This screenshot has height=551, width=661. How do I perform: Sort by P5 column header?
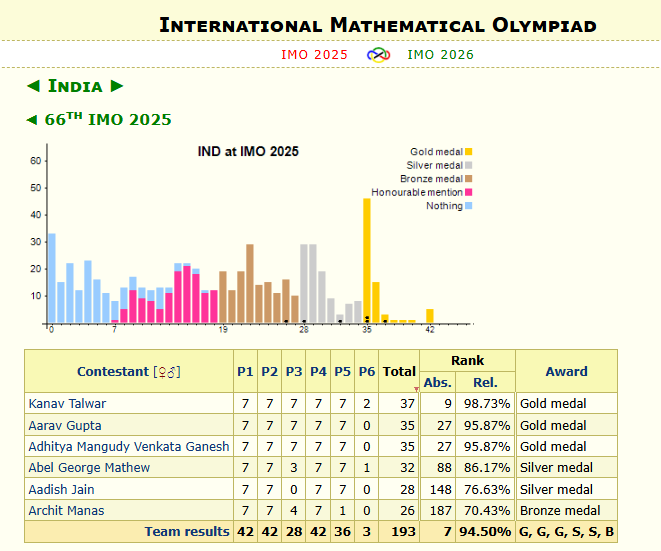[342, 371]
